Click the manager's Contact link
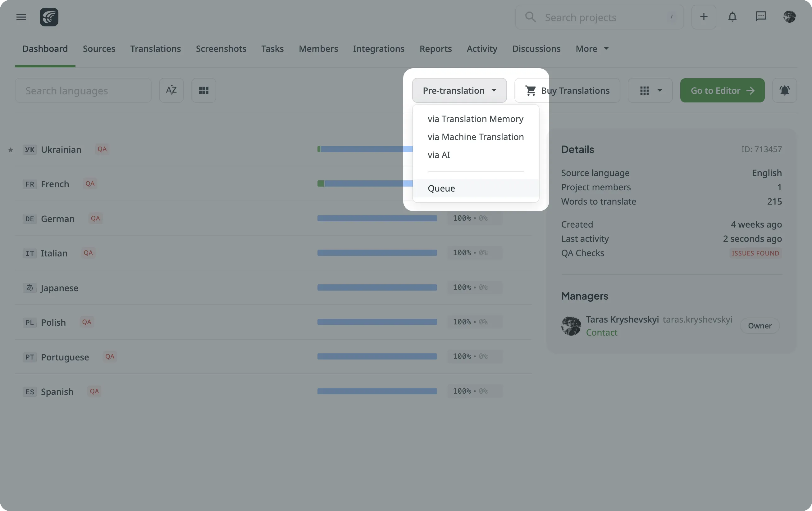Screen dimensions: 812x511 [601, 333]
